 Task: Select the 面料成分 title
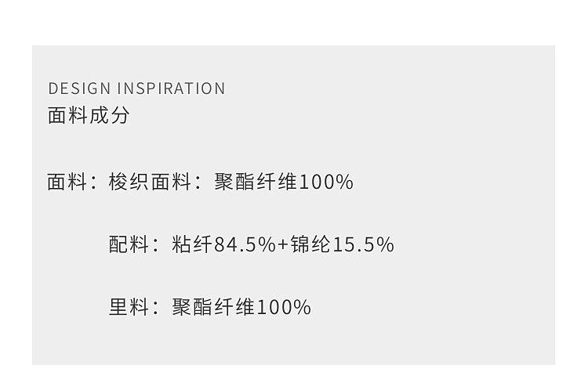pos(89,115)
